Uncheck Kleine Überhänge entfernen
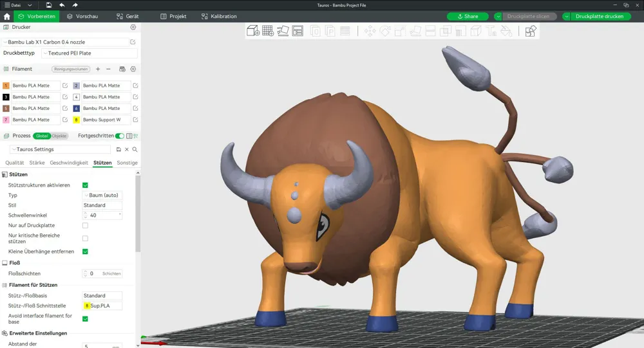Image resolution: width=644 pixels, height=348 pixels. (85, 252)
